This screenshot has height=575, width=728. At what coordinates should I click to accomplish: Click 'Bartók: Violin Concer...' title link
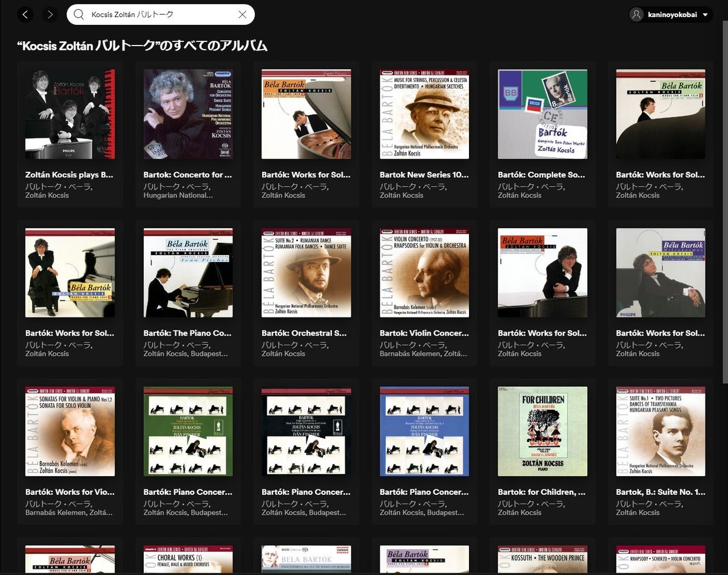[x=424, y=333]
